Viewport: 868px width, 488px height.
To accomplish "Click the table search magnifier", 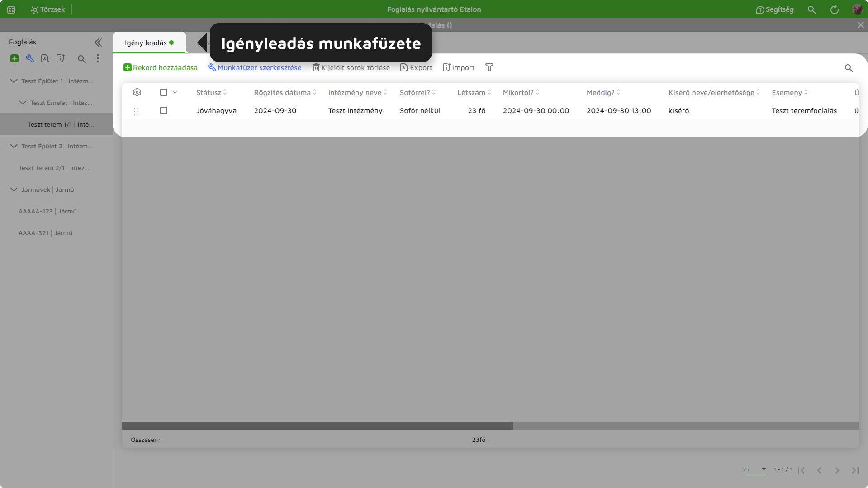I will [849, 68].
